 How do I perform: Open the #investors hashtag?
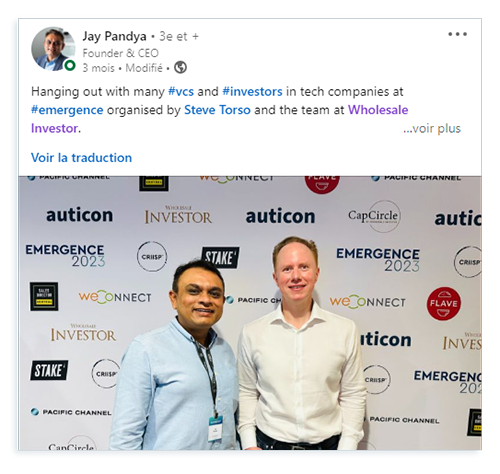pos(252,91)
